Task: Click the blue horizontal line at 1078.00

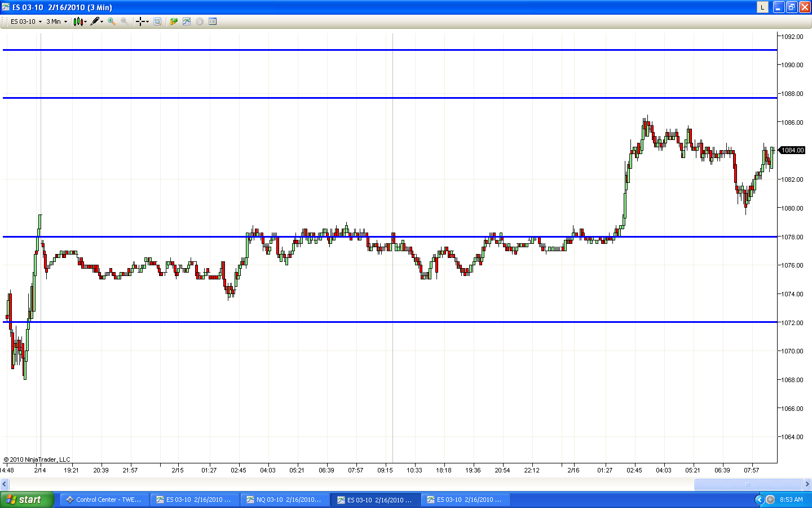Action: [x=389, y=237]
